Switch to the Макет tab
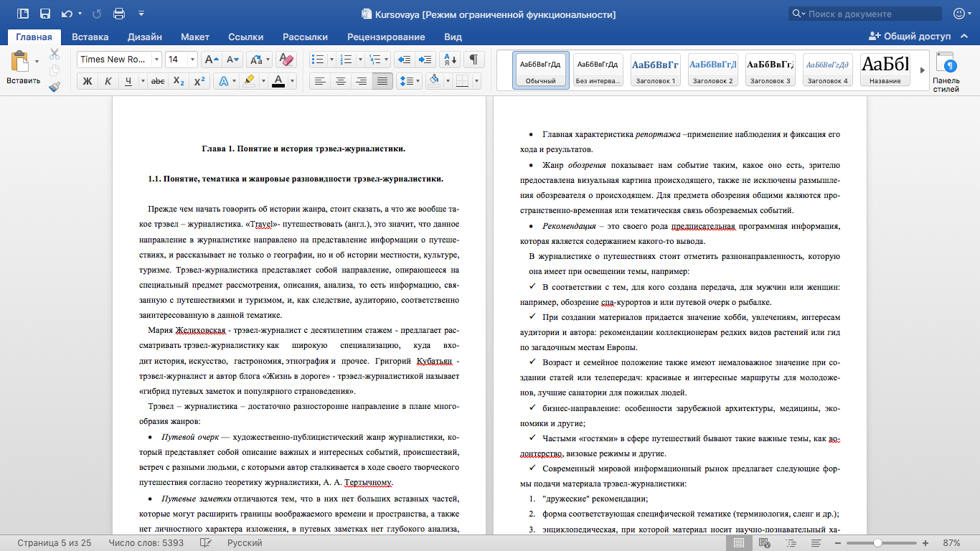The width and height of the screenshot is (980, 551). coord(195,37)
